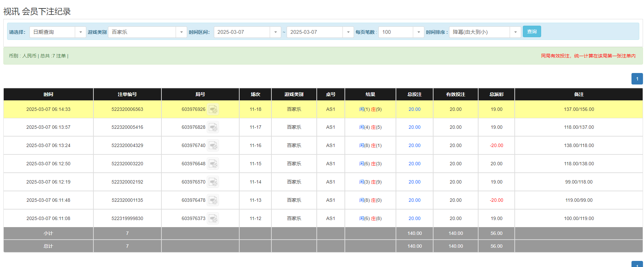Click the 查询 search button
This screenshot has width=644, height=267.
pyautogui.click(x=532, y=31)
